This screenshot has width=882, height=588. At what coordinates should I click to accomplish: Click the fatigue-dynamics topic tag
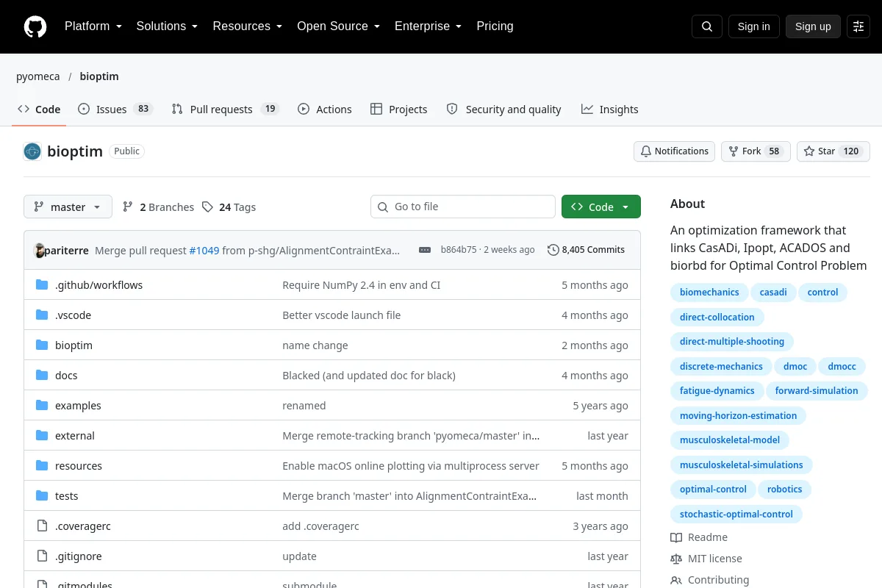point(717,391)
